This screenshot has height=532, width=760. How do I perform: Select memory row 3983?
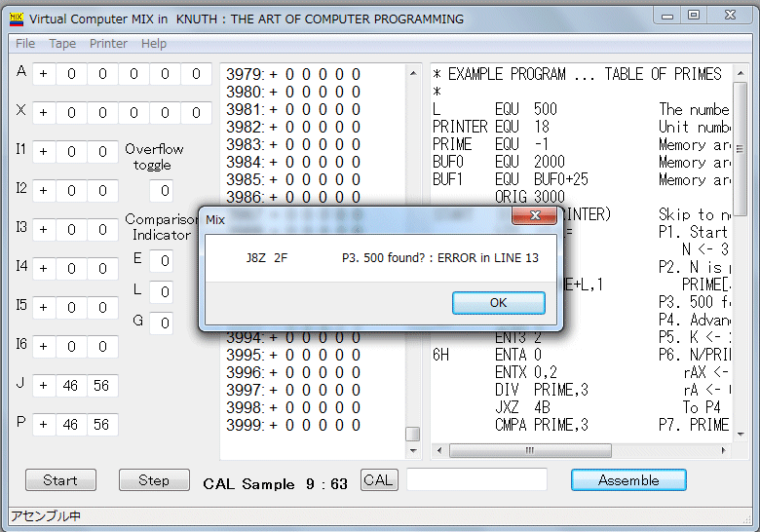293,145
